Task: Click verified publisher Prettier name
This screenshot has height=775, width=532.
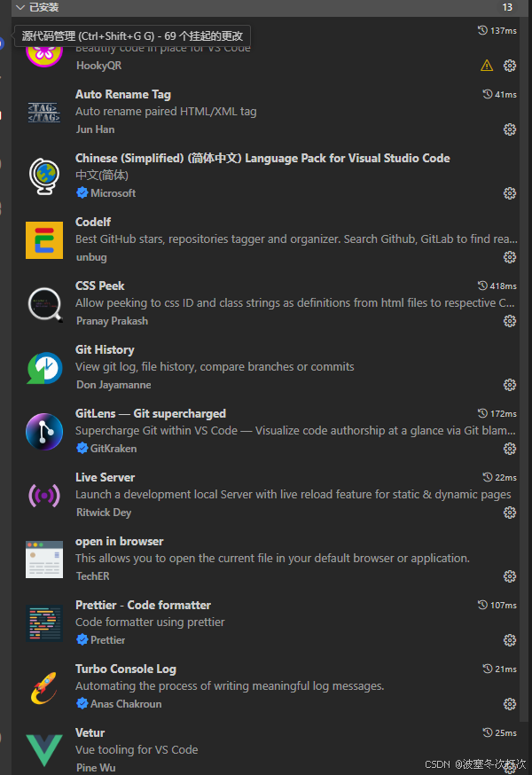Action: tap(108, 640)
